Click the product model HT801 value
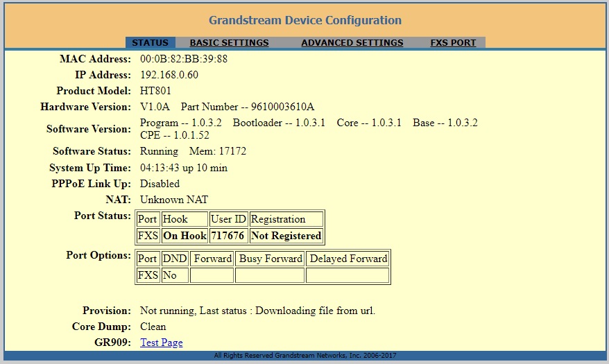609x364 pixels. pos(155,91)
